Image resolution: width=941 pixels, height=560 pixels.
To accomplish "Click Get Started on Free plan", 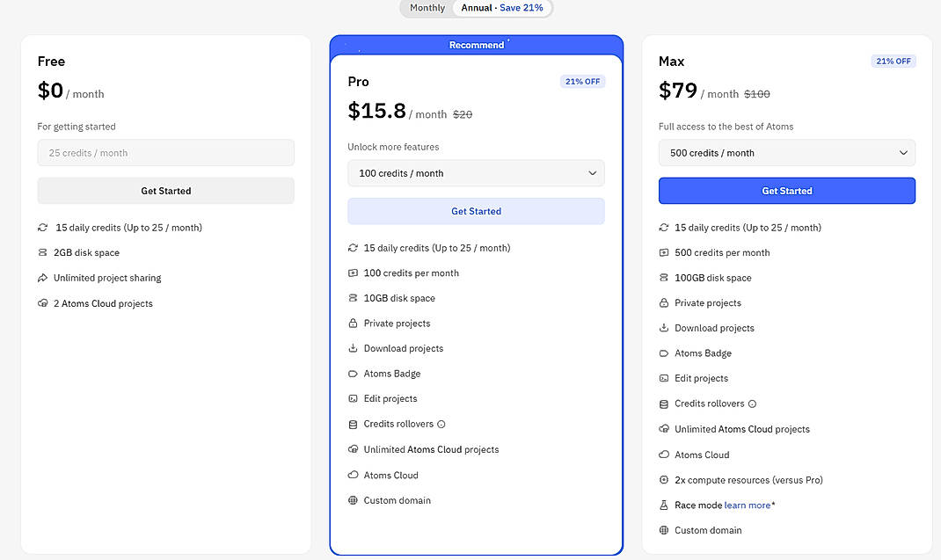I will (x=165, y=191).
